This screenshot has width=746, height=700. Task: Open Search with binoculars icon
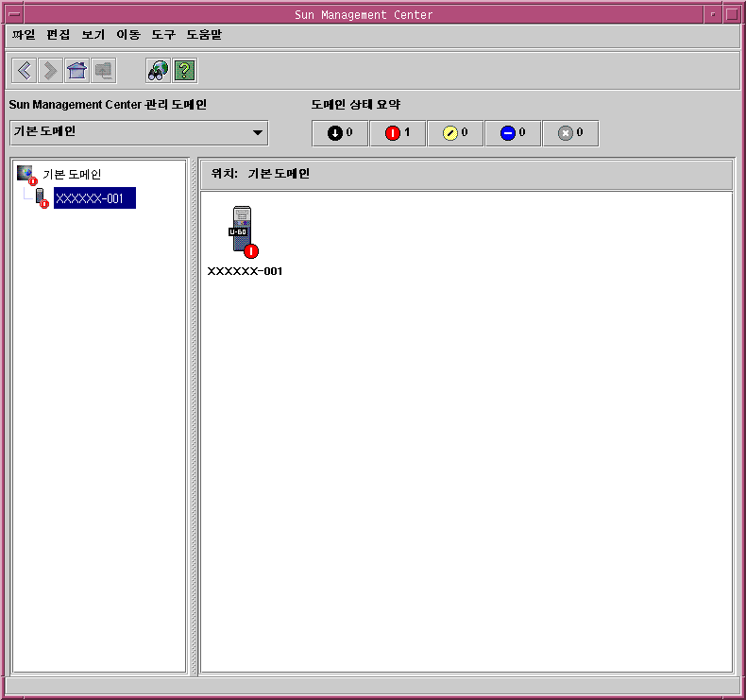(x=158, y=71)
